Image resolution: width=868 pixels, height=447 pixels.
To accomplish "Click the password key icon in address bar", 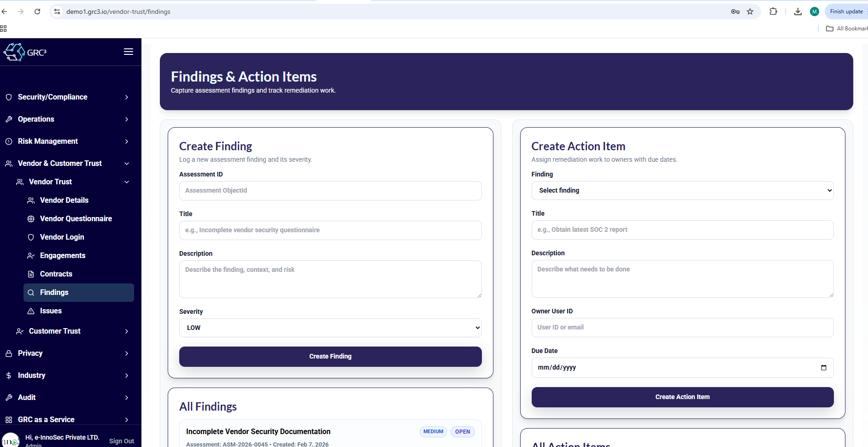I will [x=735, y=12].
